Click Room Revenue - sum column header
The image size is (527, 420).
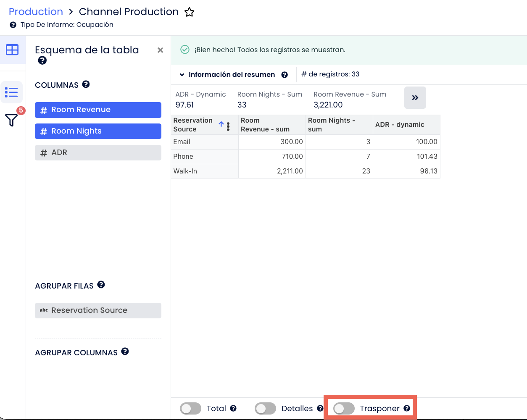click(x=272, y=125)
